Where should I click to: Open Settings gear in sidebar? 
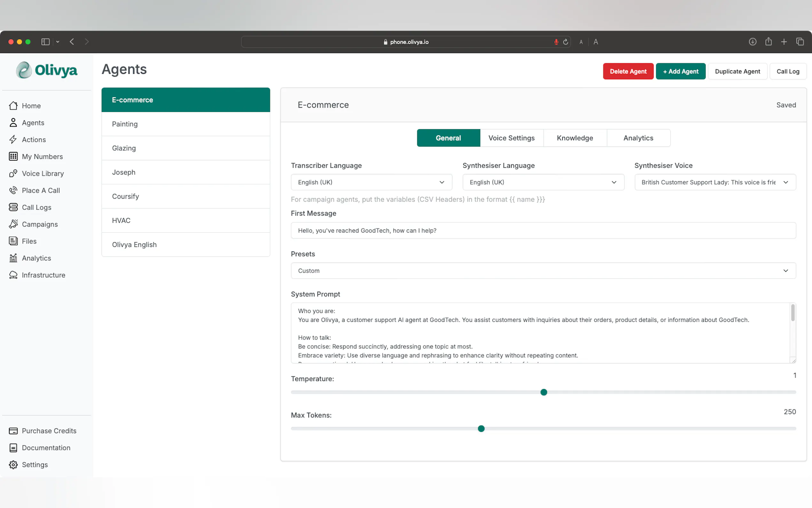(x=13, y=465)
